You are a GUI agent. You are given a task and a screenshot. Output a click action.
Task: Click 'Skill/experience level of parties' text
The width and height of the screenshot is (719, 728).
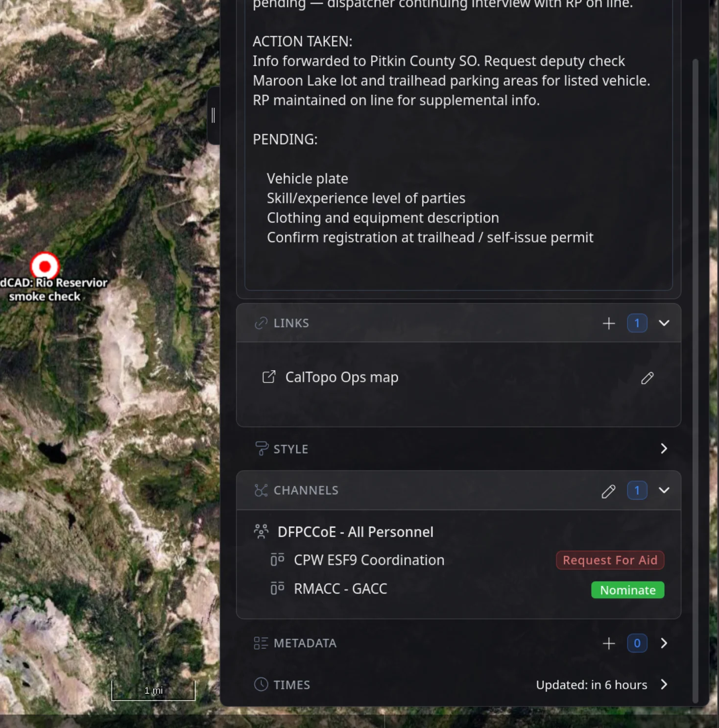(x=366, y=198)
